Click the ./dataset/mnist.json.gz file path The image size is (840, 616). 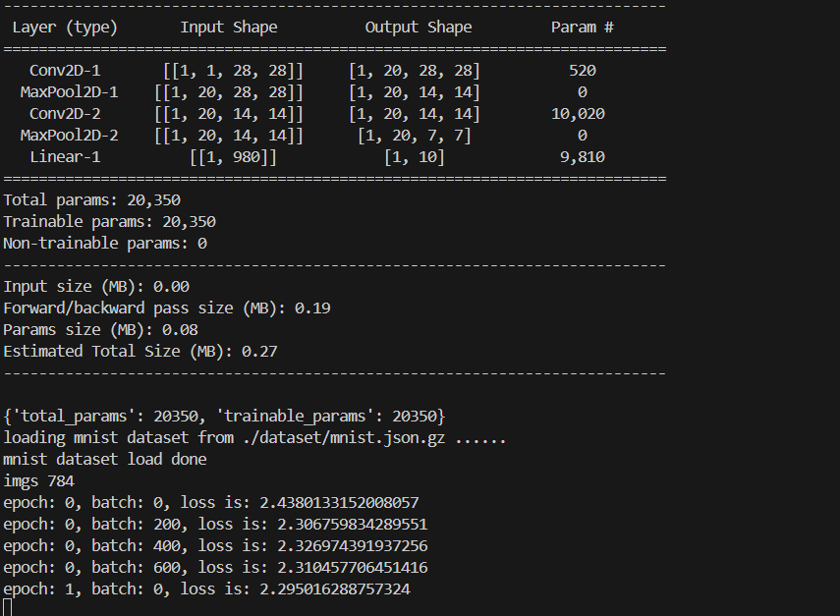pyautogui.click(x=344, y=438)
